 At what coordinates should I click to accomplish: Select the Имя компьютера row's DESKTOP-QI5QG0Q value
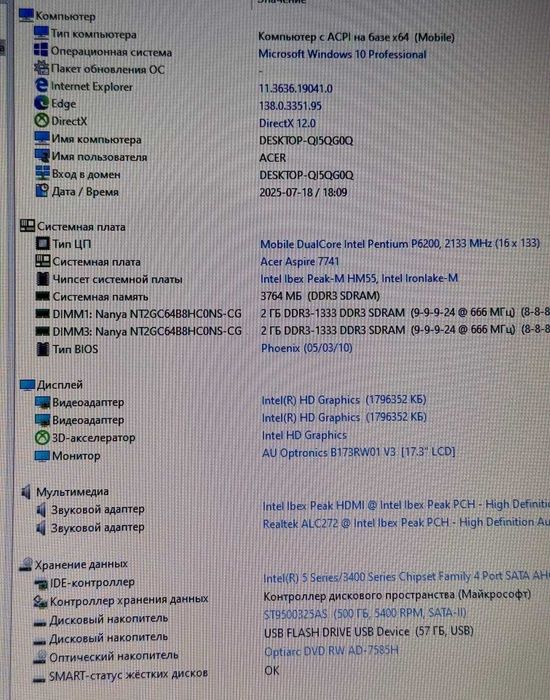point(306,141)
